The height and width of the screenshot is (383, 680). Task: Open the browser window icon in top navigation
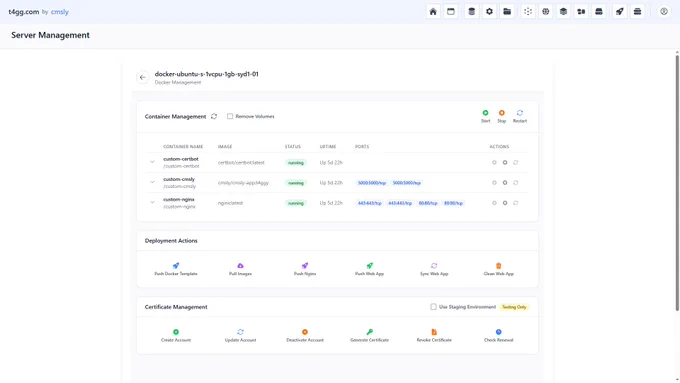[451, 12]
